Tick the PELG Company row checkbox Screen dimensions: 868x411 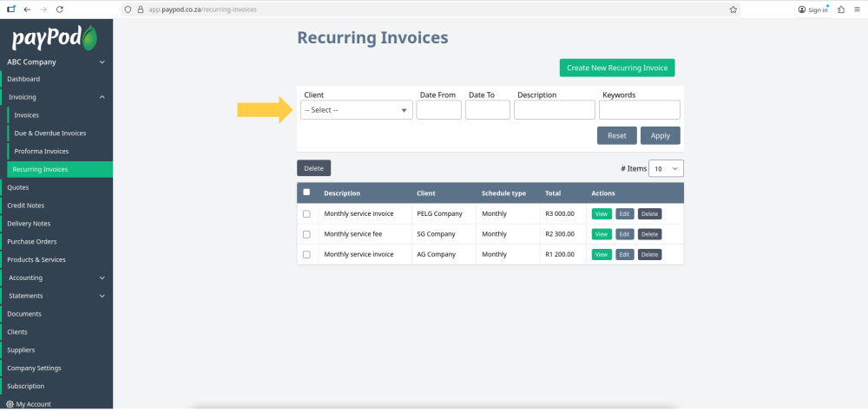(x=306, y=214)
